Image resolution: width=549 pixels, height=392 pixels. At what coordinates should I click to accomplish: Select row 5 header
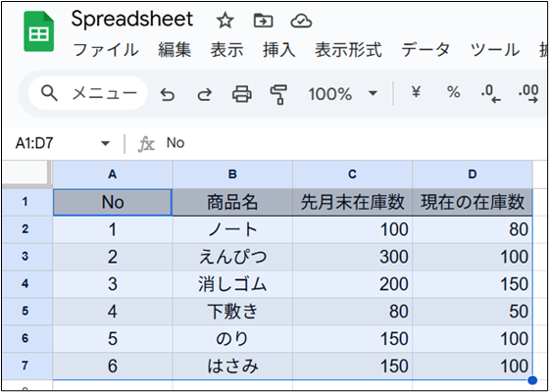point(27,312)
